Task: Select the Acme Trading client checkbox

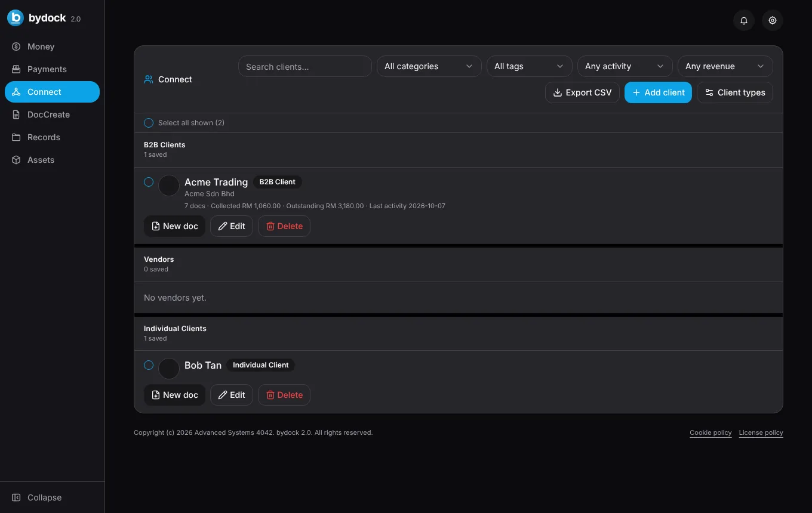Action: 149,182
